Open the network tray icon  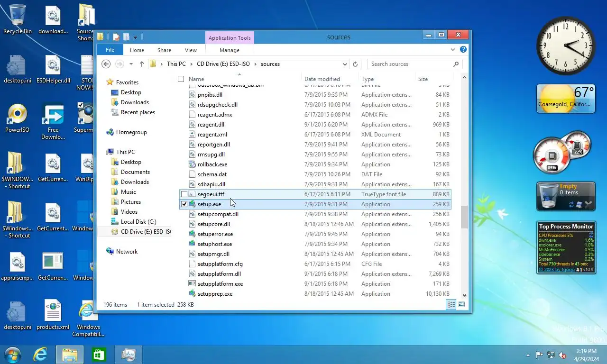click(x=551, y=355)
